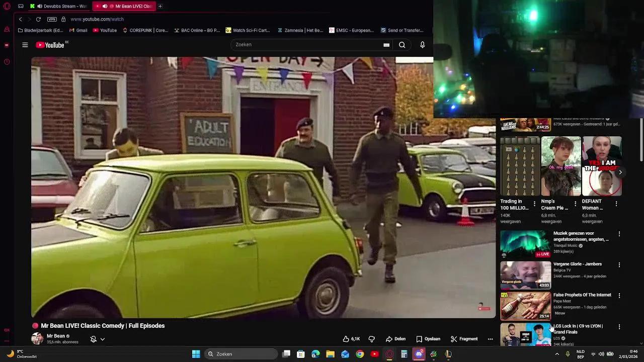Open options for False Prophets Of The Internet
The image size is (644, 362).
coord(619,296)
